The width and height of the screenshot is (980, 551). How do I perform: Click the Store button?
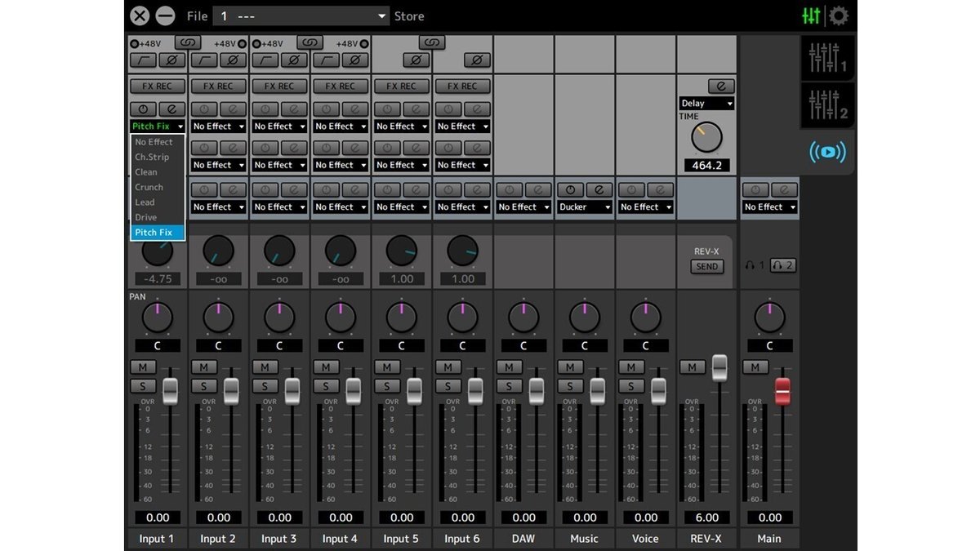(x=409, y=16)
